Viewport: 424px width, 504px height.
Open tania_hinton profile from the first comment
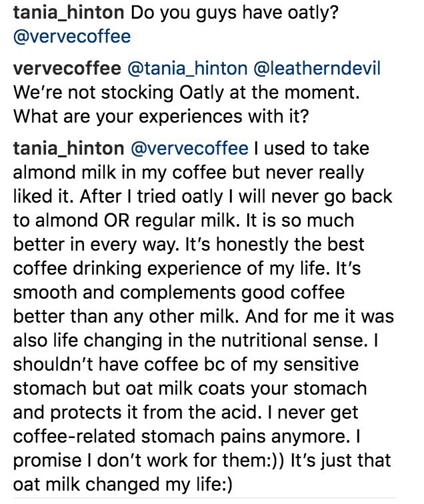69,13
